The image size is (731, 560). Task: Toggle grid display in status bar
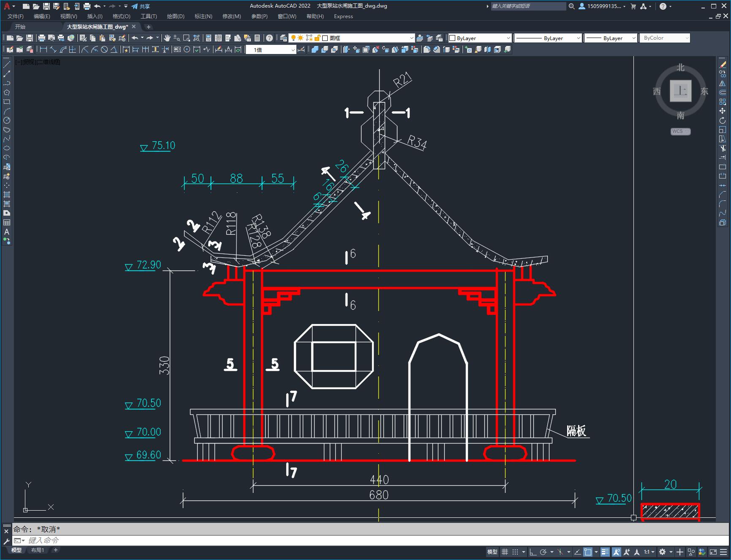click(x=505, y=552)
